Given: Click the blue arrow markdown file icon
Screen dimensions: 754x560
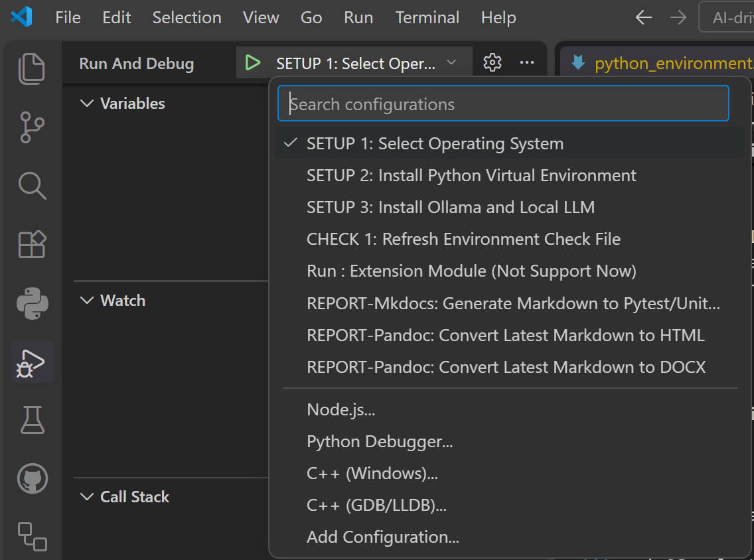Looking at the screenshot, I should (578, 62).
